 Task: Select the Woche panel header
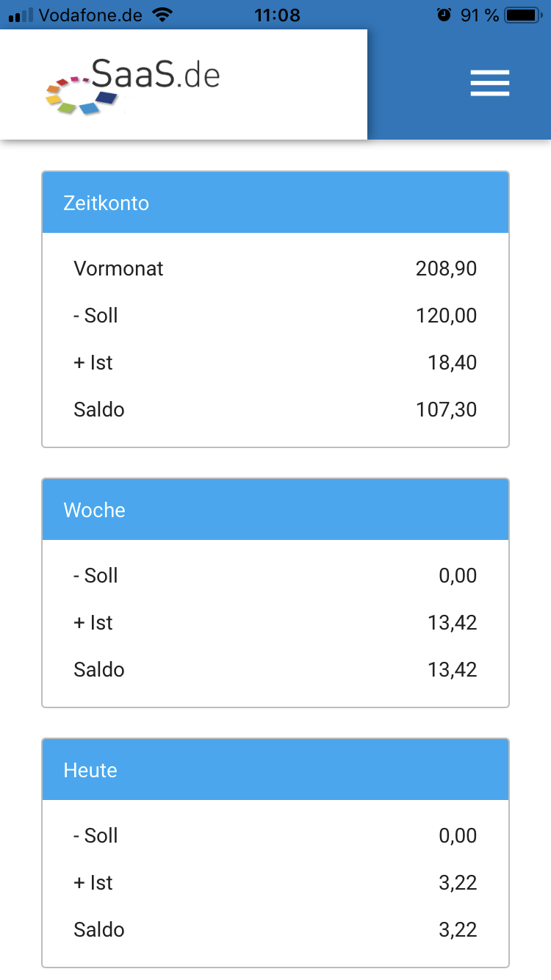pos(275,510)
